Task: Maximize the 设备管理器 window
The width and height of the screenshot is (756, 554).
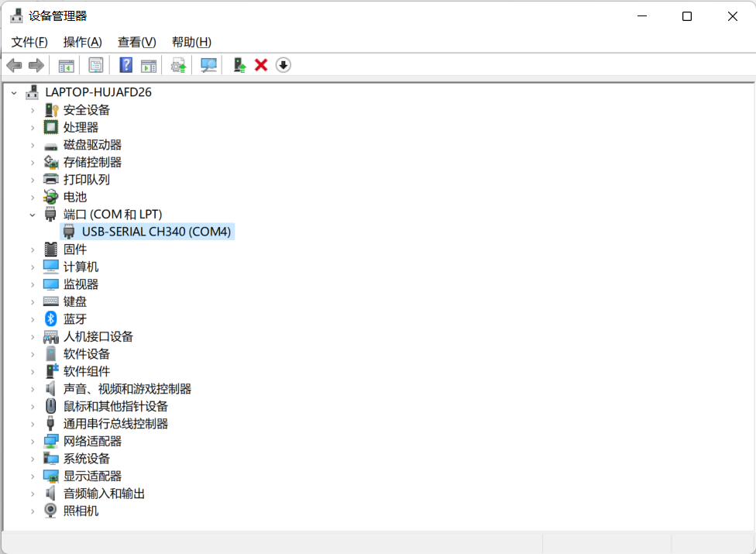Action: point(687,16)
